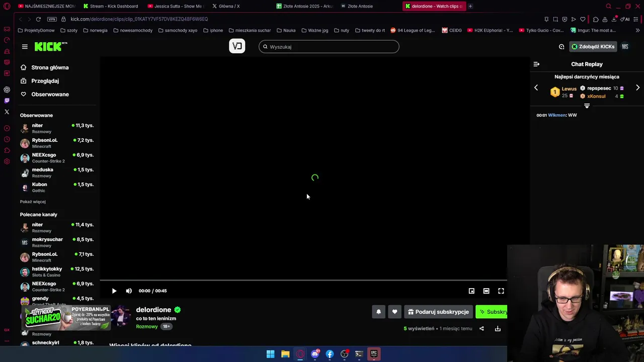Download the clip

(x=498, y=328)
